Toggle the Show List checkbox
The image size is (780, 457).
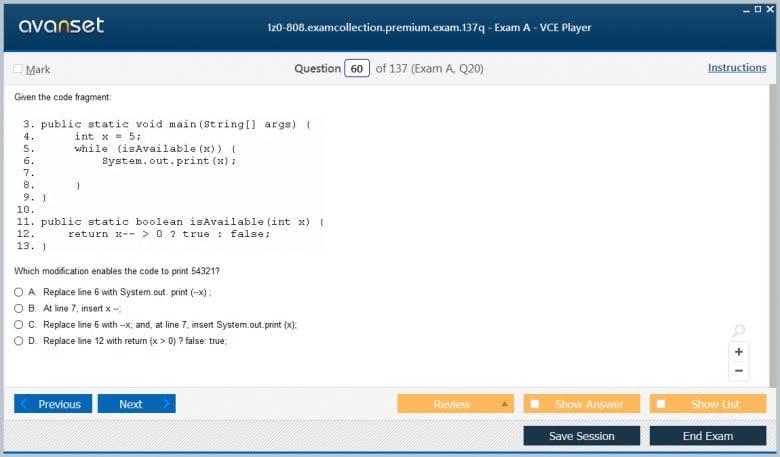(661, 404)
